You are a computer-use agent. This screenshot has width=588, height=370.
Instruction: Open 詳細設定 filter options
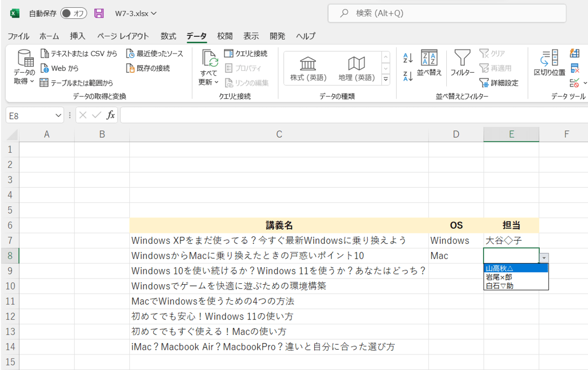tap(499, 83)
